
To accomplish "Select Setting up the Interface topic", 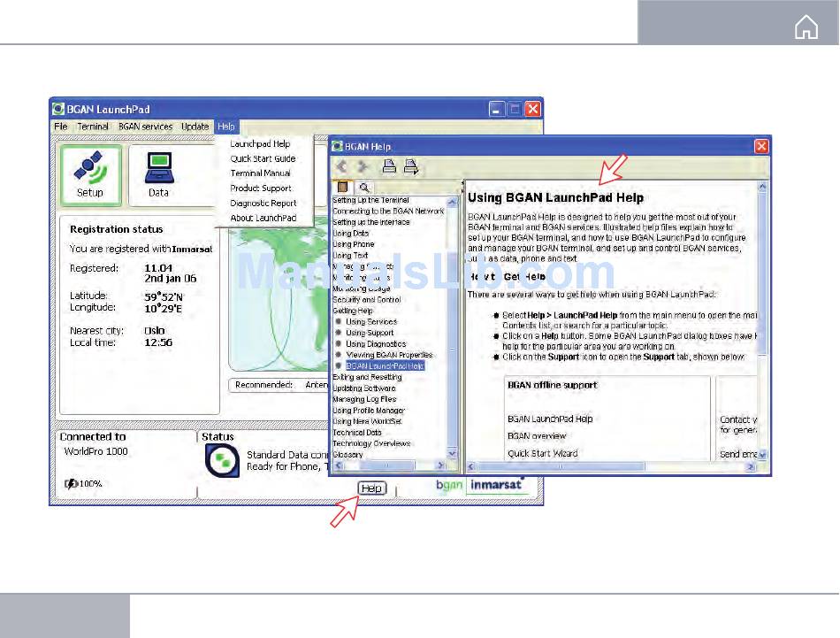I will click(x=370, y=222).
